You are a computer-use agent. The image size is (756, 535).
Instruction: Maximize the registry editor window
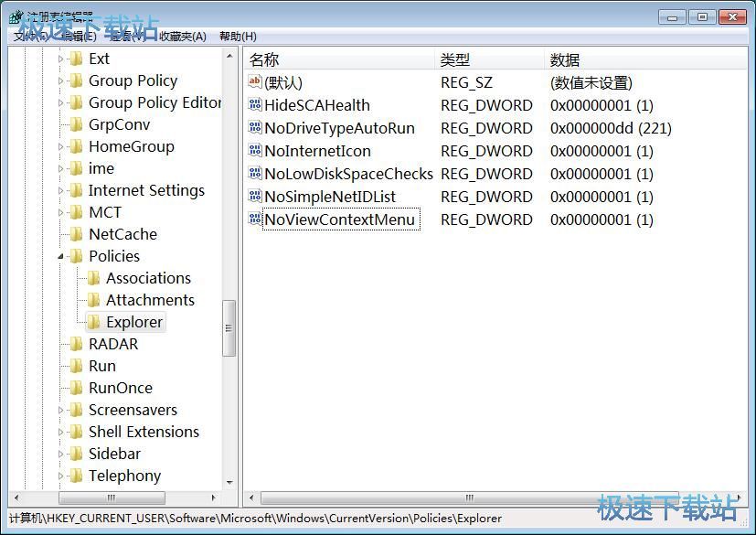(x=702, y=16)
